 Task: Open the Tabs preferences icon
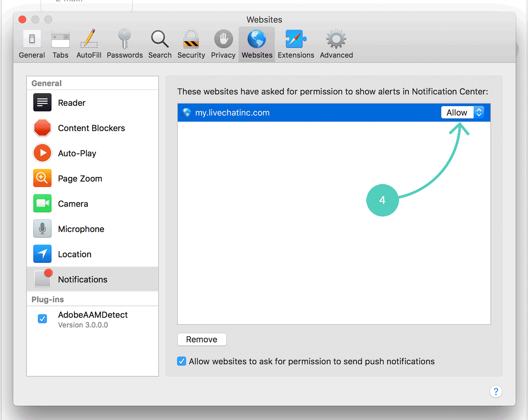click(x=60, y=39)
